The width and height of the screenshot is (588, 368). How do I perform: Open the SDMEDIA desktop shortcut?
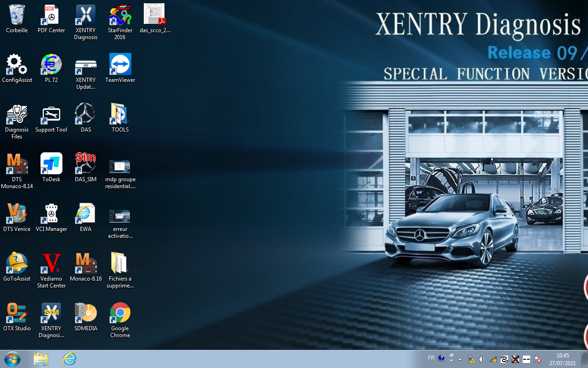[x=85, y=313]
